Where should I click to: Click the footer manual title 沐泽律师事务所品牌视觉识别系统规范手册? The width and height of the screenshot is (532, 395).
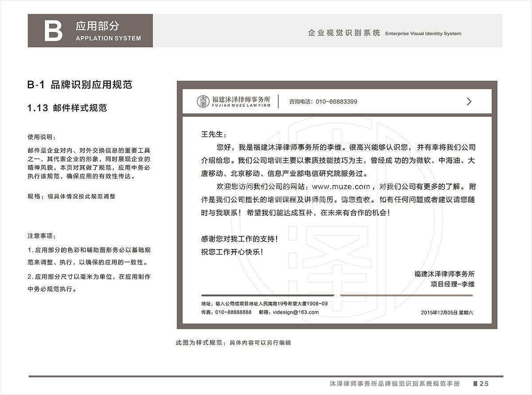394,383
